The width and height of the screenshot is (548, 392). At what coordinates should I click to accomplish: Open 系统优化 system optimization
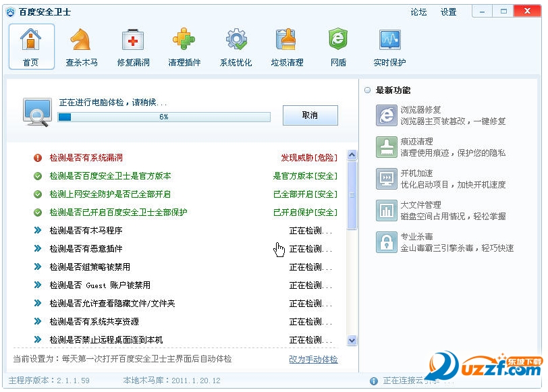tap(236, 47)
